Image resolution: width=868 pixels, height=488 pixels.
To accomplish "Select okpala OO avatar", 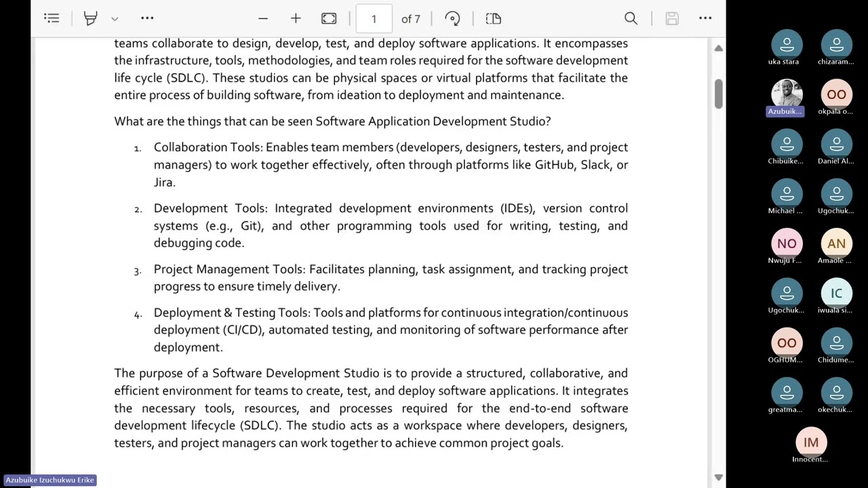I will 836,94.
